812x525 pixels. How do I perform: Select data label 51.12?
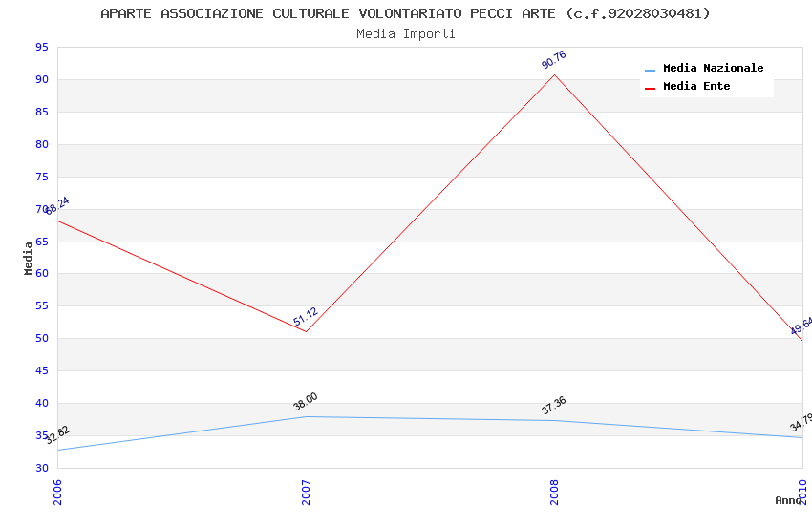click(x=305, y=317)
